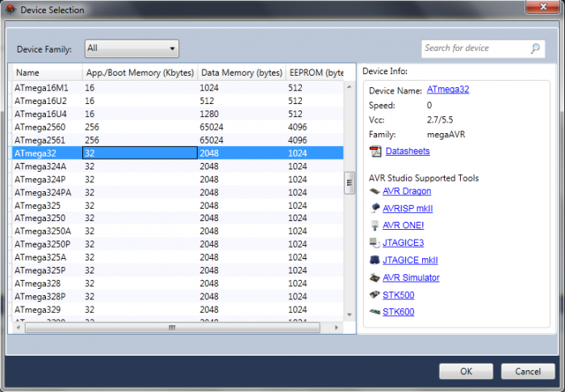Click the AVRISP mkII programmer icon

pyautogui.click(x=374, y=208)
